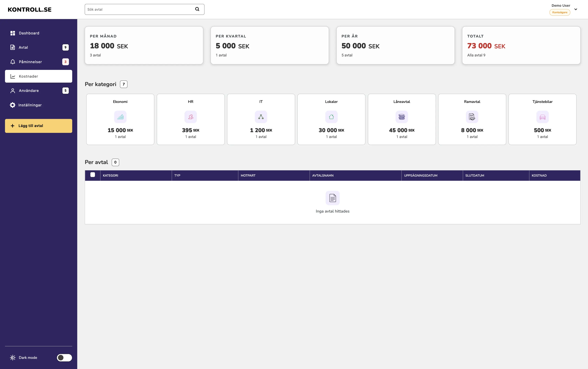Click the Dark mode sun icon
588x369 pixels.
[x=13, y=357]
